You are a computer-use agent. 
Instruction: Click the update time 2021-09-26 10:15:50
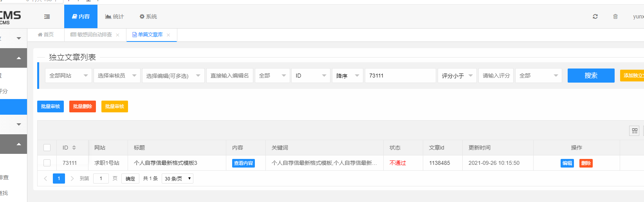[494, 163]
